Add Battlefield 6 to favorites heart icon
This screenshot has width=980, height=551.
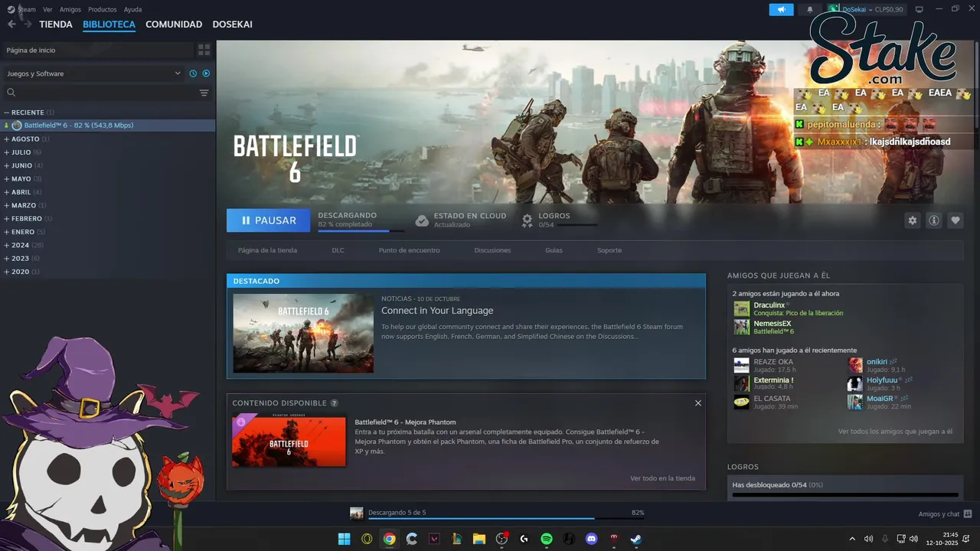tap(955, 220)
